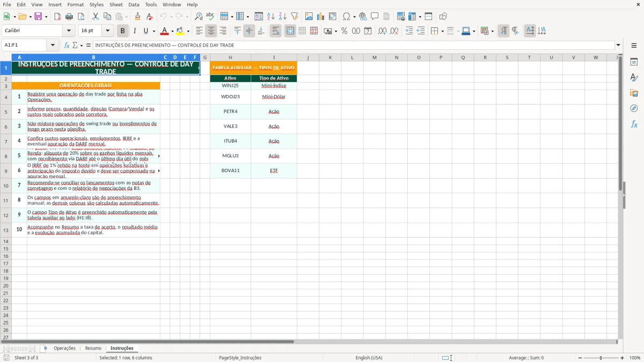Toggle Italic formatting button
The height and width of the screenshot is (362, 644).
[x=134, y=31]
